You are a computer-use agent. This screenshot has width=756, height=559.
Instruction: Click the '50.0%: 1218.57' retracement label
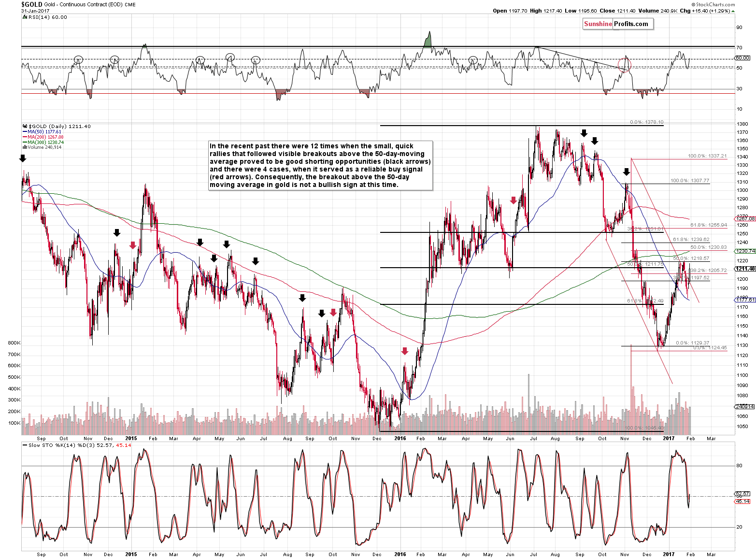[x=691, y=258]
